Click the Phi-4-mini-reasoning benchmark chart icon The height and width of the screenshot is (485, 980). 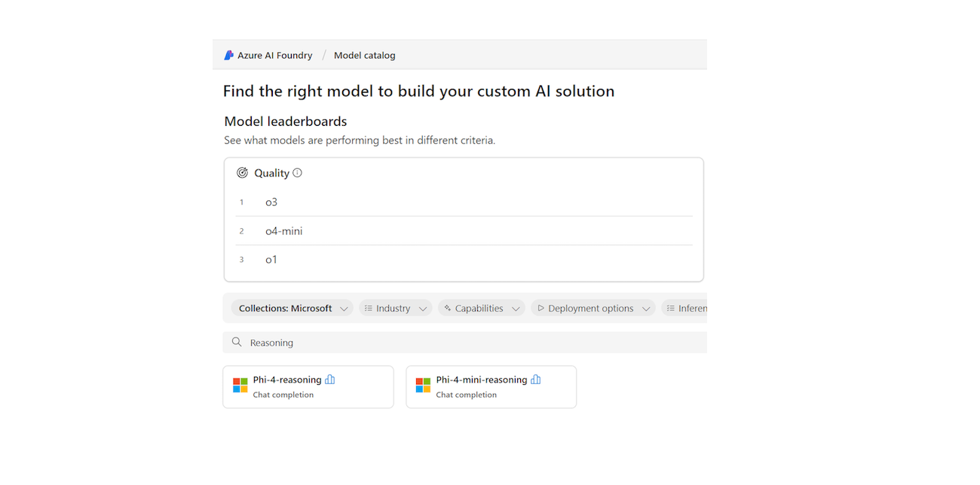[x=535, y=380]
